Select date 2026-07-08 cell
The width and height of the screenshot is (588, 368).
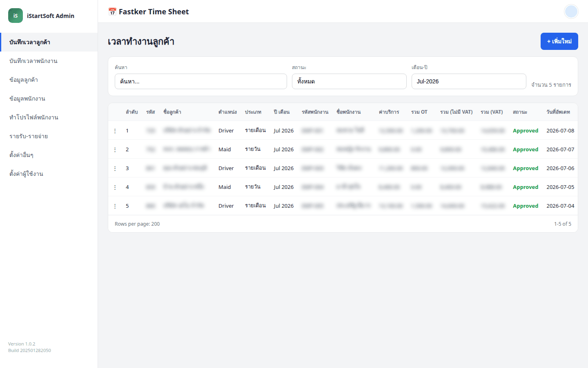click(560, 131)
